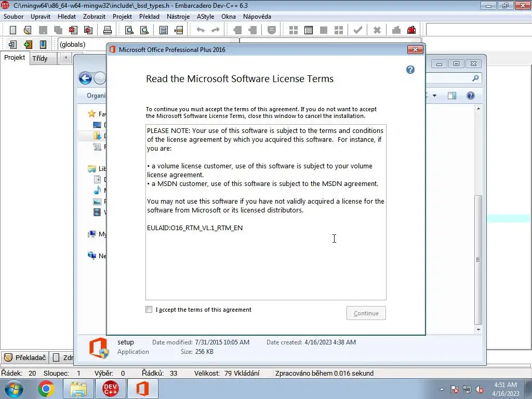The image size is (532, 399).
Task: Click the Save icon in Dev-C++ toolbar
Action: [43, 30]
